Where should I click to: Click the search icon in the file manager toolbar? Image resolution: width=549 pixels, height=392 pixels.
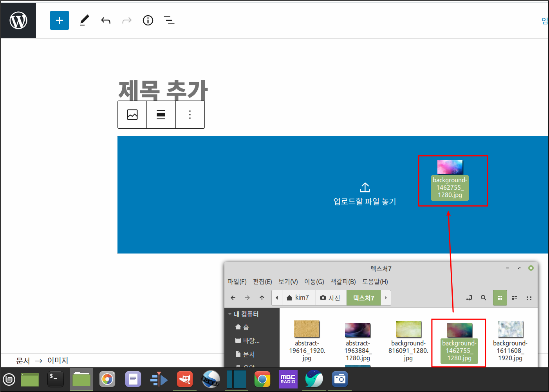(x=484, y=298)
